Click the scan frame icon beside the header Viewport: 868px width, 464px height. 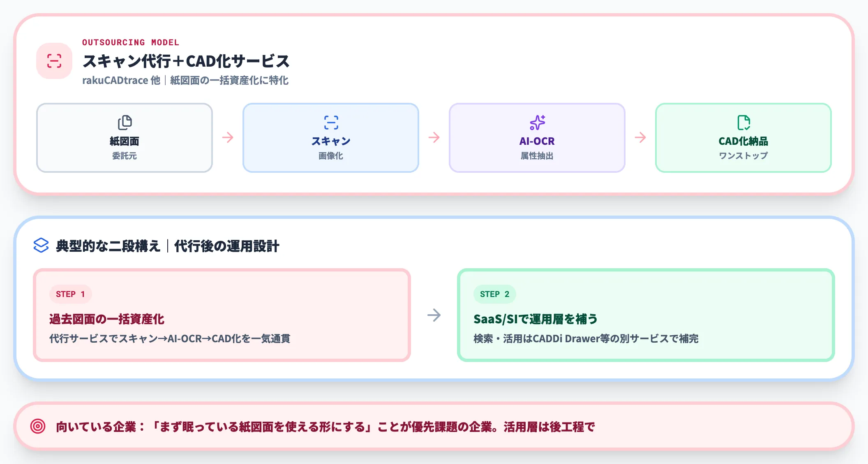[x=54, y=60]
